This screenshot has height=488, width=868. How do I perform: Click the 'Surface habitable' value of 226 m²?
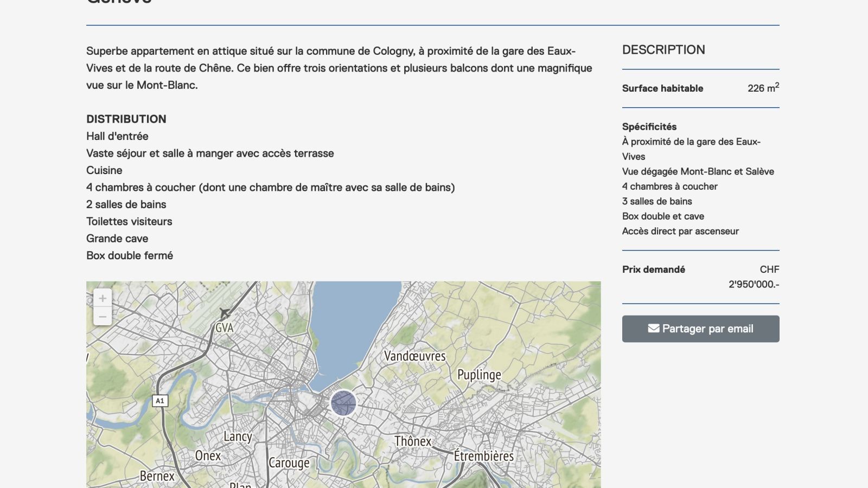pyautogui.click(x=762, y=88)
